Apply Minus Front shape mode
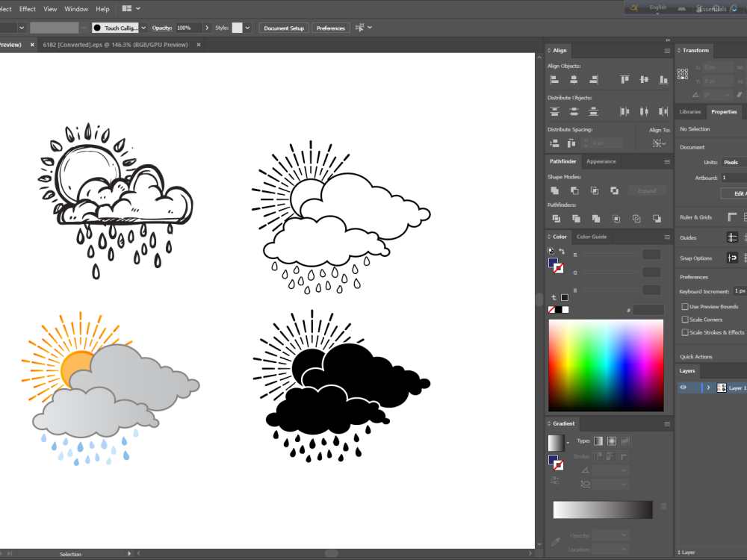This screenshot has width=747, height=560. [x=574, y=190]
